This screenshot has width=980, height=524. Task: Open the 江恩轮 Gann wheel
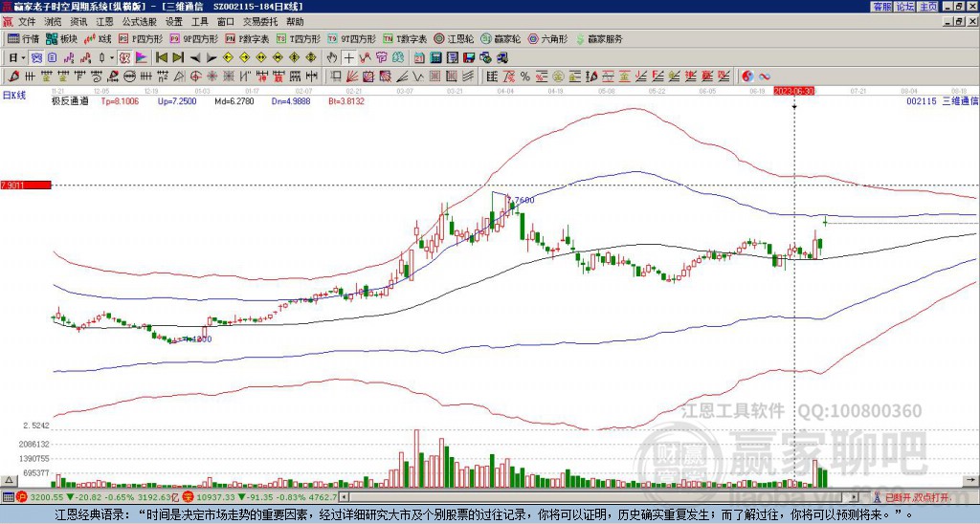454,38
